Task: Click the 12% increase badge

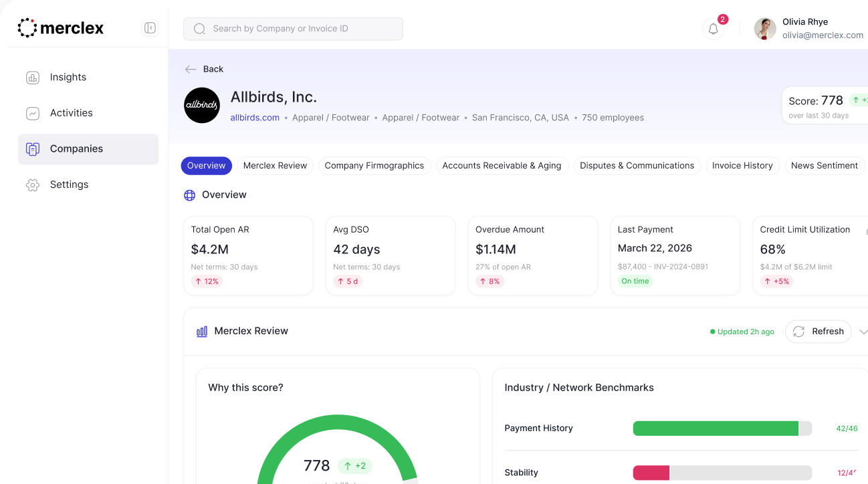Action: (207, 281)
